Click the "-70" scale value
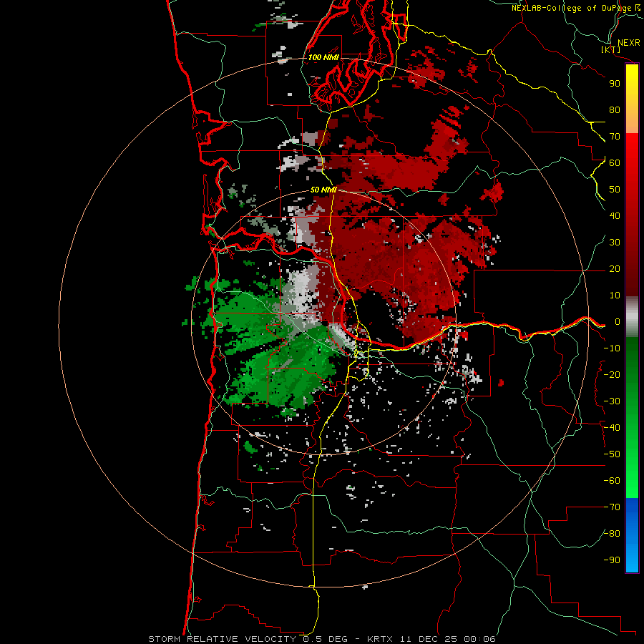This screenshot has height=644, width=644. tap(612, 507)
